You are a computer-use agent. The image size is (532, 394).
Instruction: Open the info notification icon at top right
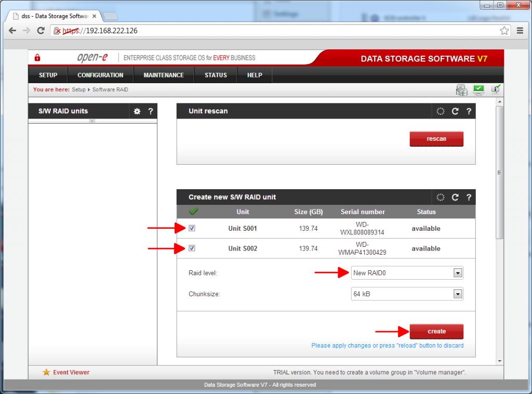tap(495, 89)
